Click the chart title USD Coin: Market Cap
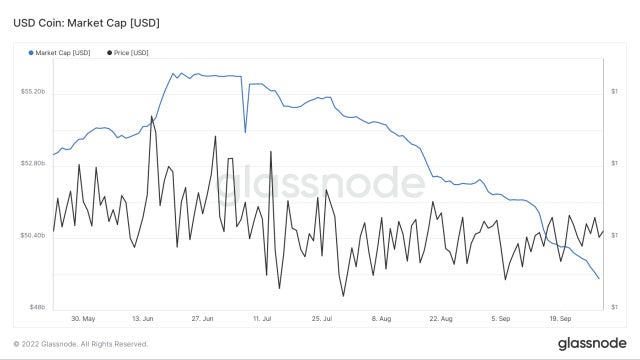Image resolution: width=640 pixels, height=360 pixels. pos(87,23)
